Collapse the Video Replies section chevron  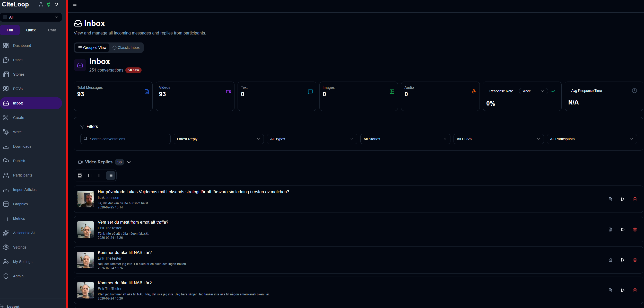pyautogui.click(x=129, y=162)
